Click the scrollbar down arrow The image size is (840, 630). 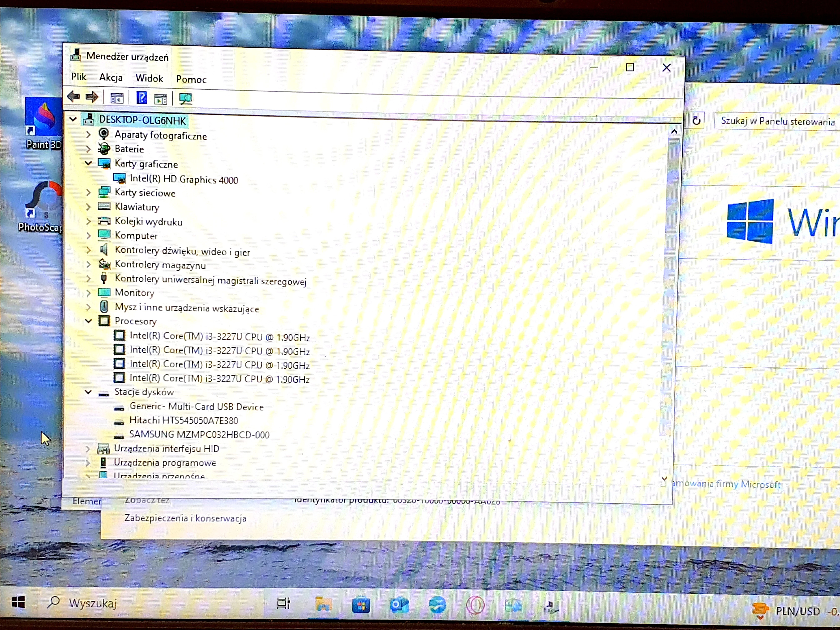[x=664, y=479]
